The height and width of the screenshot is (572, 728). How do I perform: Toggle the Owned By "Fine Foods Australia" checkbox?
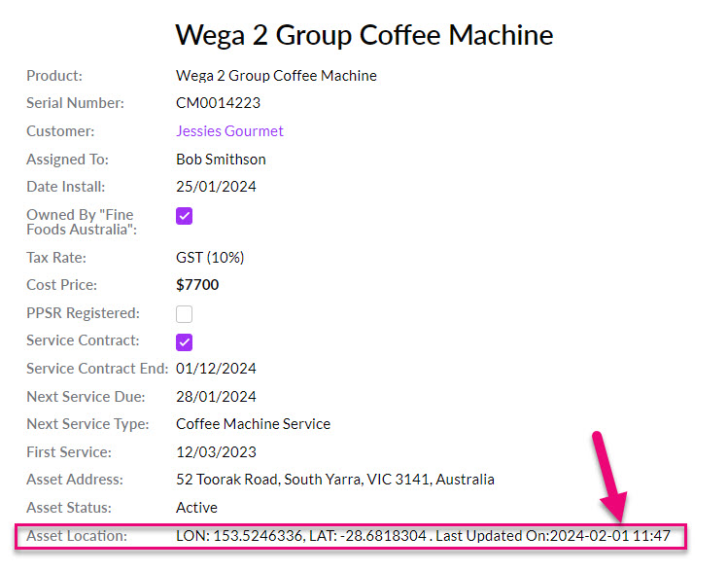tap(184, 216)
